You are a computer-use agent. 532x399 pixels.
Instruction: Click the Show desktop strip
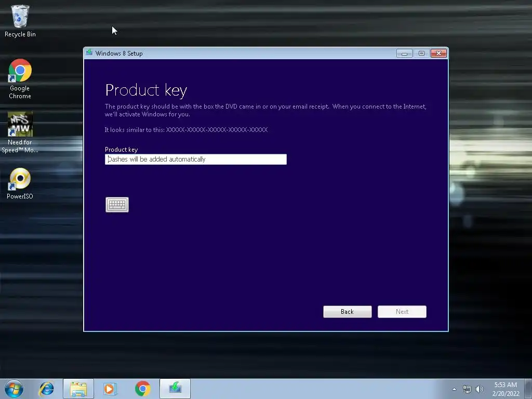pyautogui.click(x=528, y=389)
